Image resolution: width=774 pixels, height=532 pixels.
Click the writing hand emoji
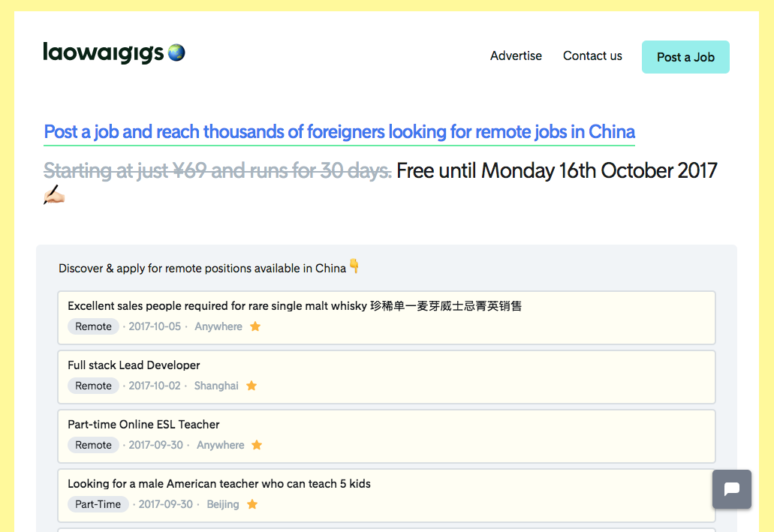tap(54, 194)
